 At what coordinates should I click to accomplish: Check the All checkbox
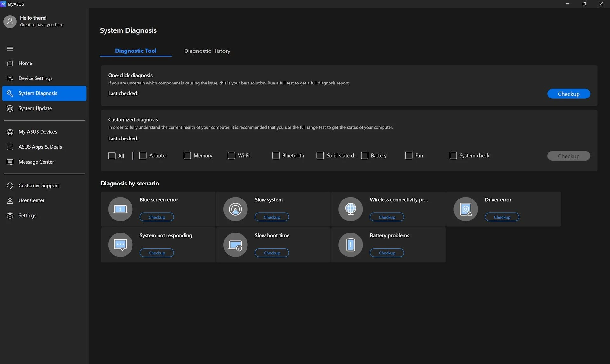click(112, 156)
